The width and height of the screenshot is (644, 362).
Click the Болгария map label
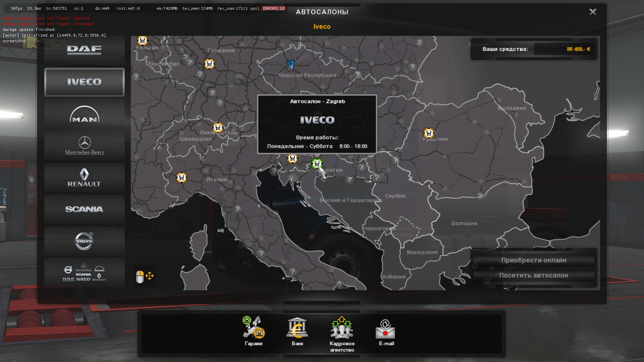tap(464, 223)
